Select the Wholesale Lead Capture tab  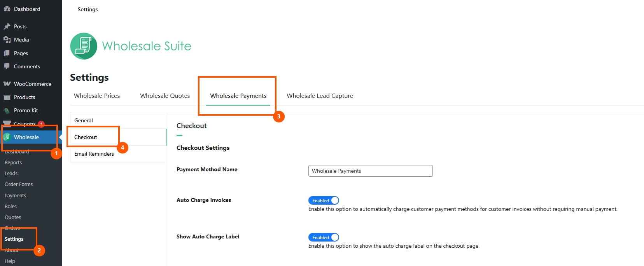click(x=320, y=96)
